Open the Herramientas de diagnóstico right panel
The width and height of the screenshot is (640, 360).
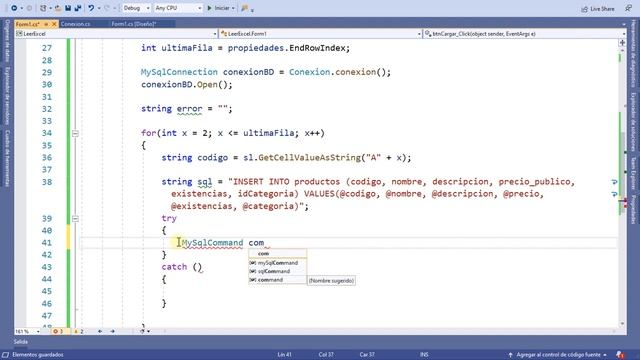tap(633, 53)
